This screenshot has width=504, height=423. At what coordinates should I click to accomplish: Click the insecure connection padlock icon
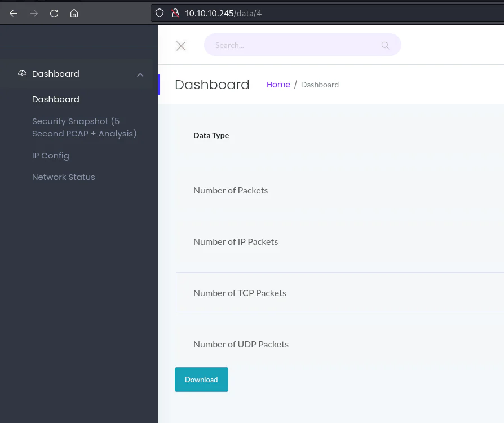pyautogui.click(x=175, y=13)
